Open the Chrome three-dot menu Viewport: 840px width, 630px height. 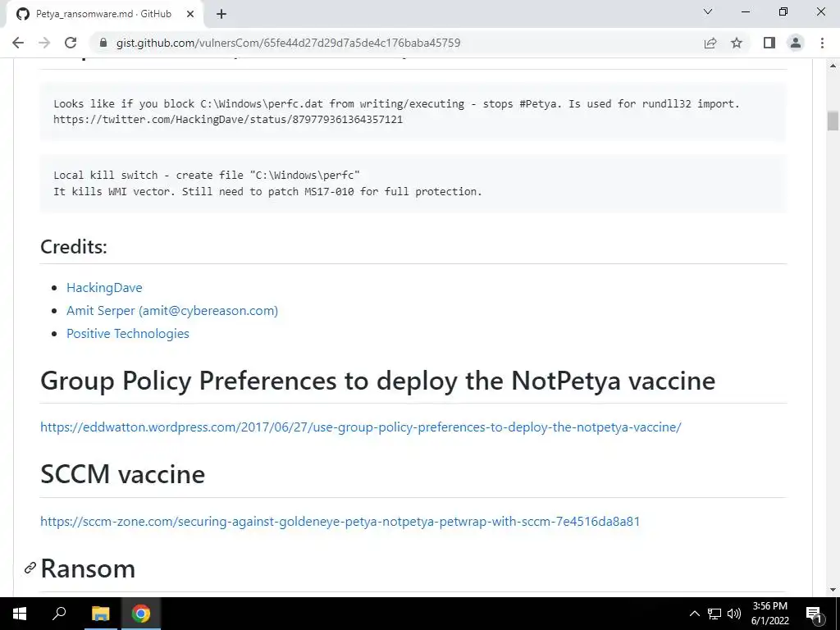(822, 43)
